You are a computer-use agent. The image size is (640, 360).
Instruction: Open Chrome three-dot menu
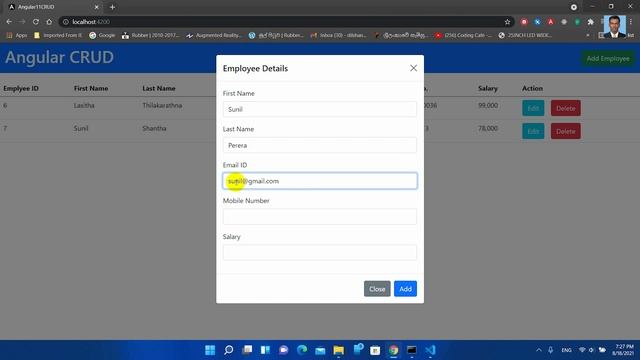coord(631,22)
